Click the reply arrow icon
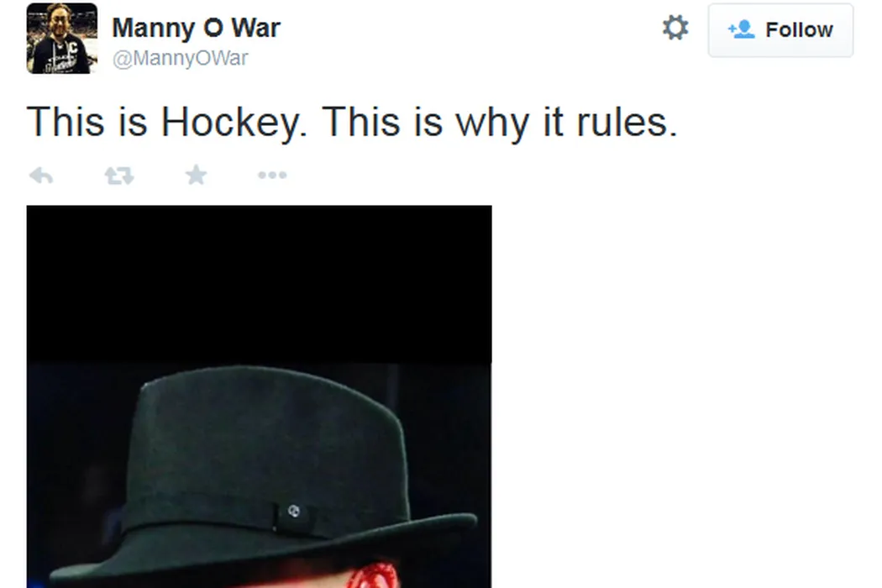 click(41, 175)
